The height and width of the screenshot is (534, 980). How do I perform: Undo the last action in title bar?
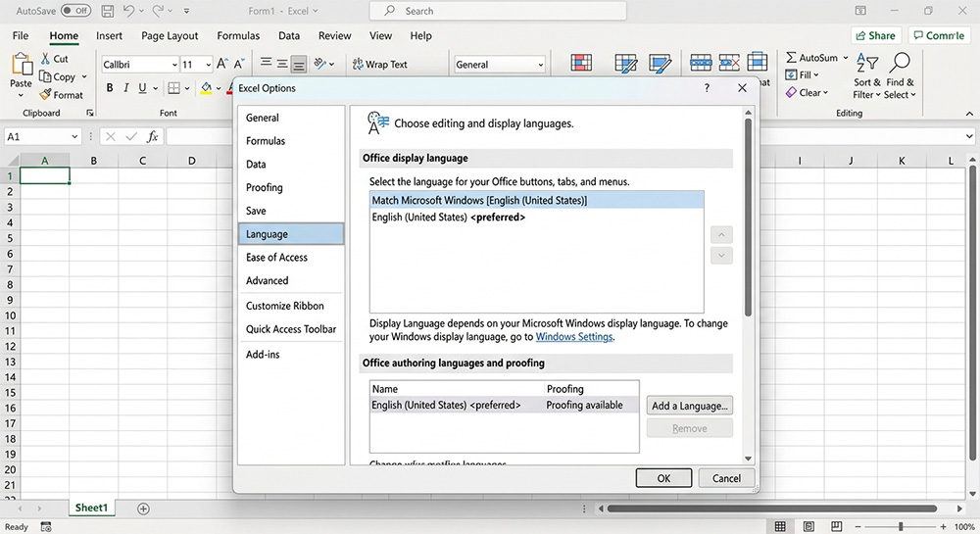click(x=128, y=11)
